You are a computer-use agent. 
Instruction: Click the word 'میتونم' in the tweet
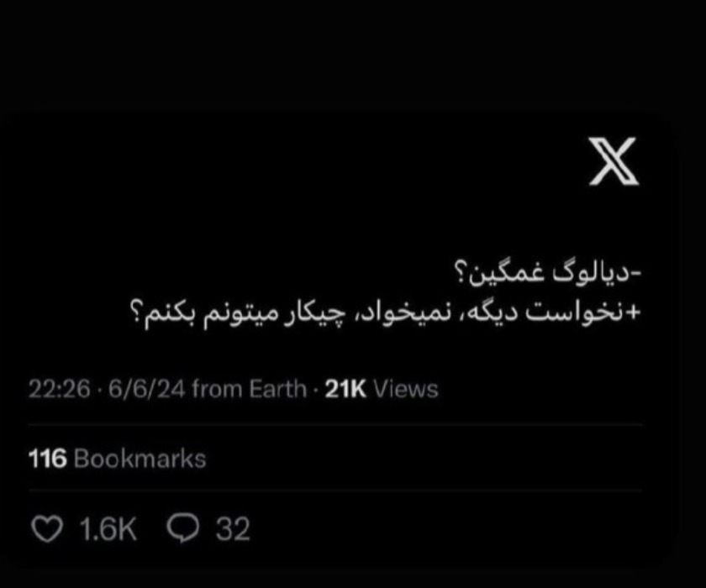[236, 313]
